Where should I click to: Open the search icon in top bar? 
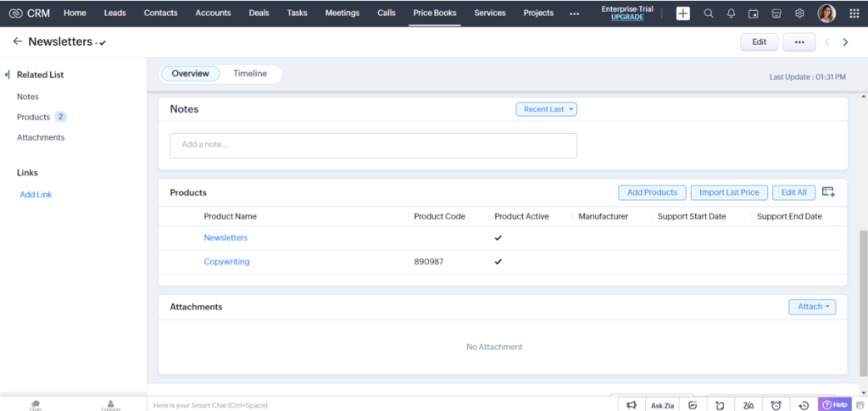(x=709, y=14)
